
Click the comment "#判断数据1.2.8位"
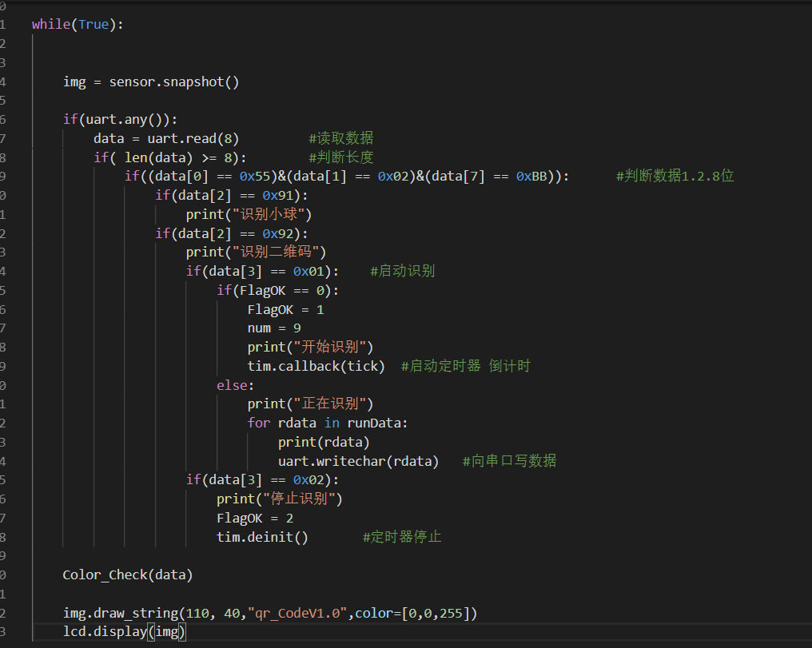[675, 176]
